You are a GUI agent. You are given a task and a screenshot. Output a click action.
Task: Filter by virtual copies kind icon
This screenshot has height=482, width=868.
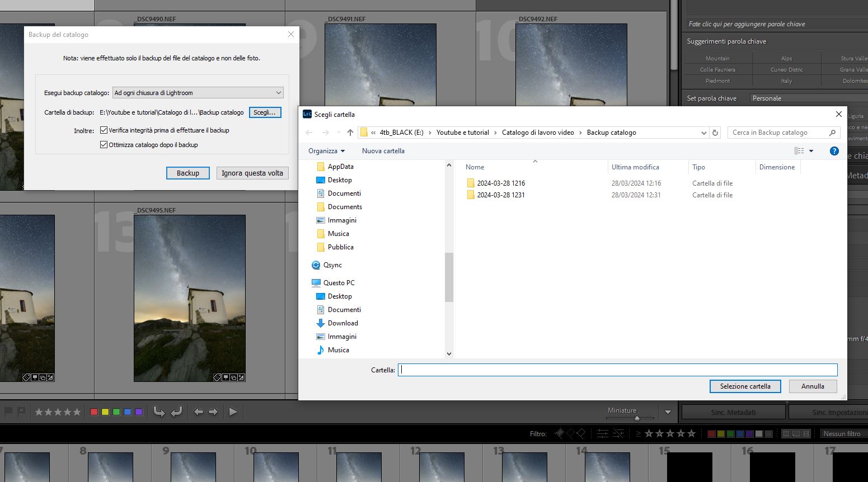pos(796,434)
